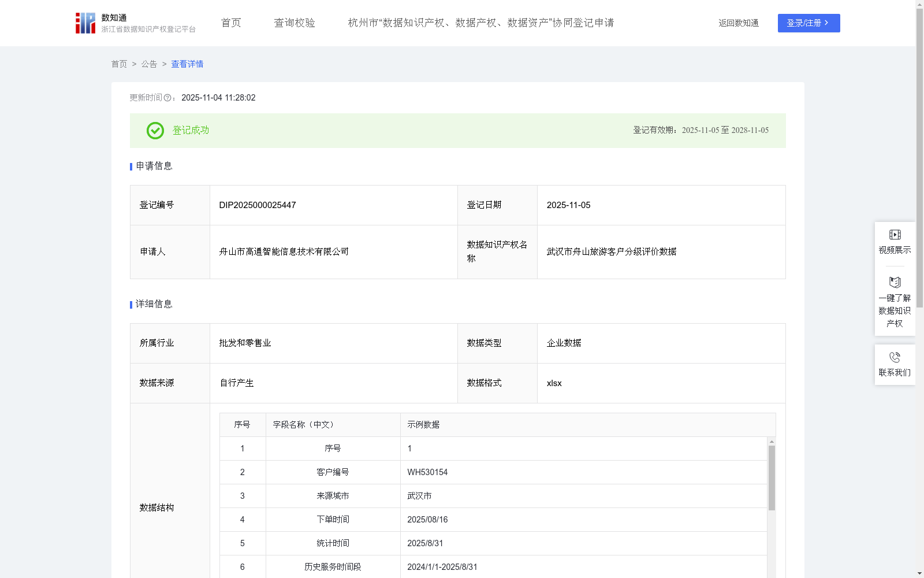The width and height of the screenshot is (924, 578).
Task: Select registration date 2025-11-05 cell
Action: [x=661, y=205]
